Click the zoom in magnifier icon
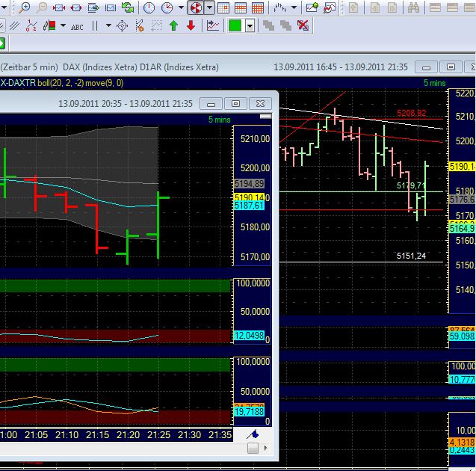 pos(24,7)
